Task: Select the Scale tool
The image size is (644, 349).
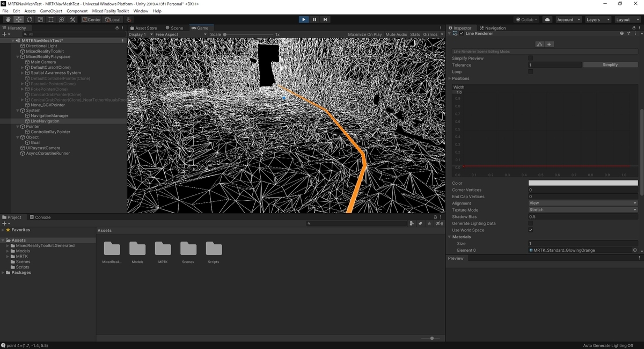Action: (x=40, y=19)
